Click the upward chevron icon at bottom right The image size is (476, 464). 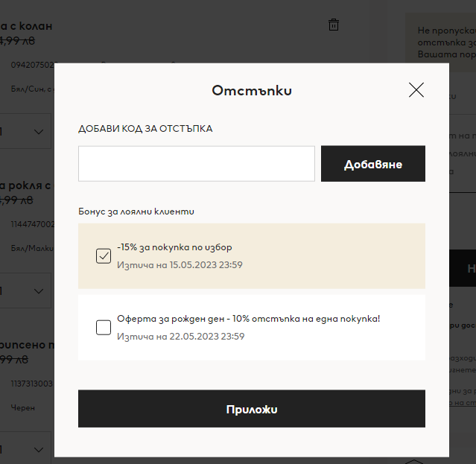414,461
